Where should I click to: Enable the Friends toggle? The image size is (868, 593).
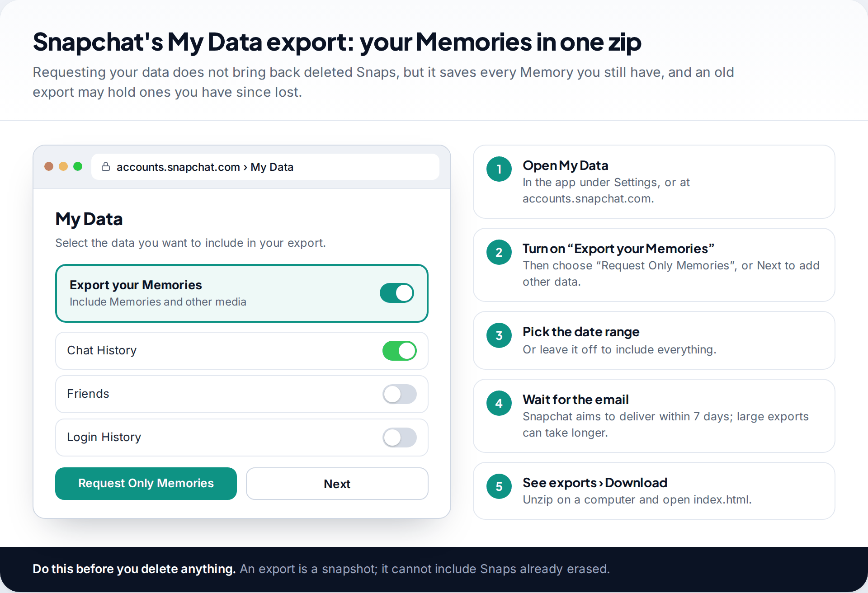tap(400, 394)
